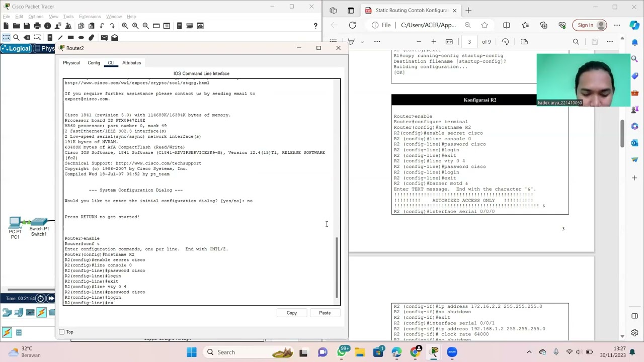Open the Physical tab of Router2
644x362 pixels.
tap(71, 63)
